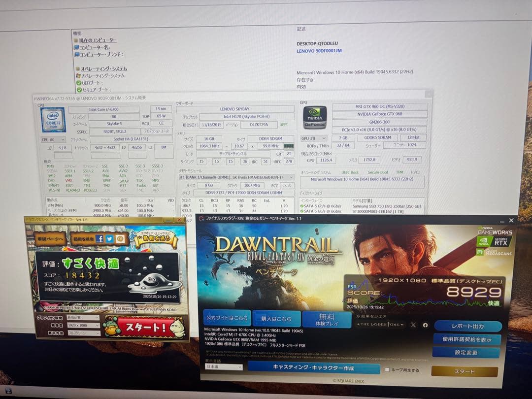The image size is (532, 399).
Task: Click the mixi share icon next to Twitter
Action: 121,238
